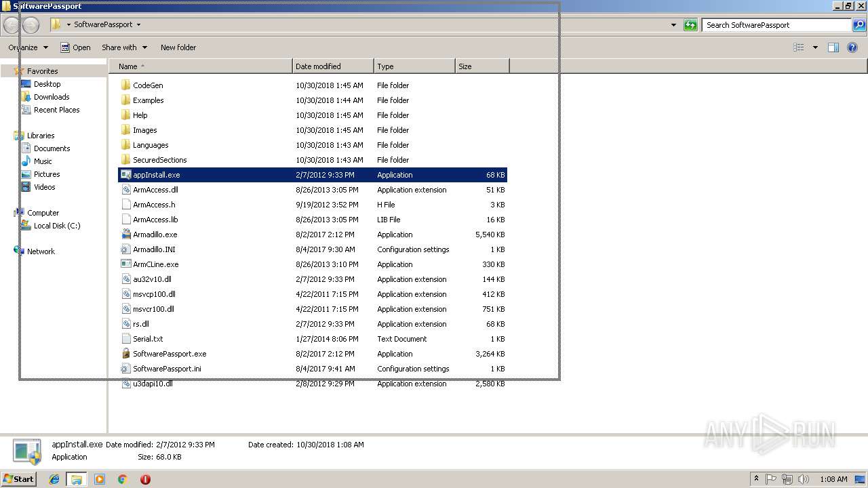
Task: Select the Help folder icon
Action: click(x=125, y=115)
